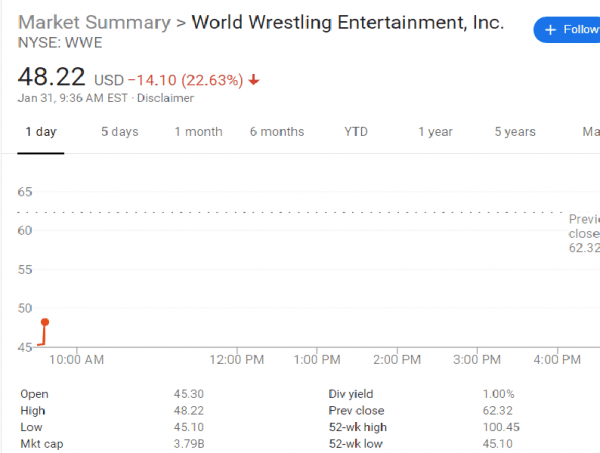Image resolution: width=600 pixels, height=453 pixels.
Task: Click the NYSE: WWE ticker label
Action: pos(59,43)
